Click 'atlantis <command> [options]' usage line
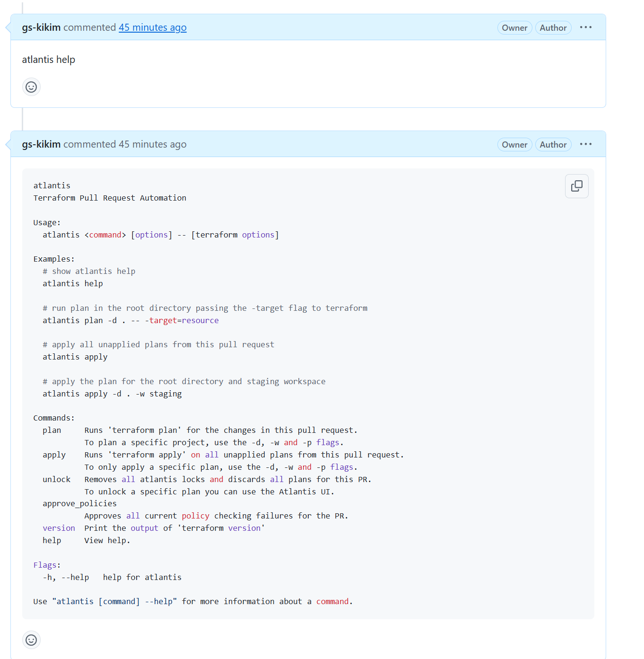 161,235
